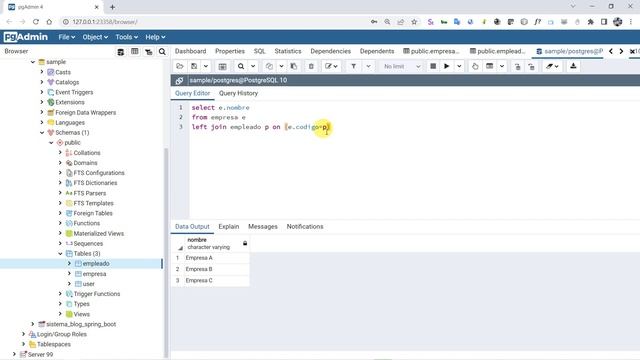Open the Tools menu
The height and width of the screenshot is (360, 640).
pyautogui.click(x=127, y=37)
